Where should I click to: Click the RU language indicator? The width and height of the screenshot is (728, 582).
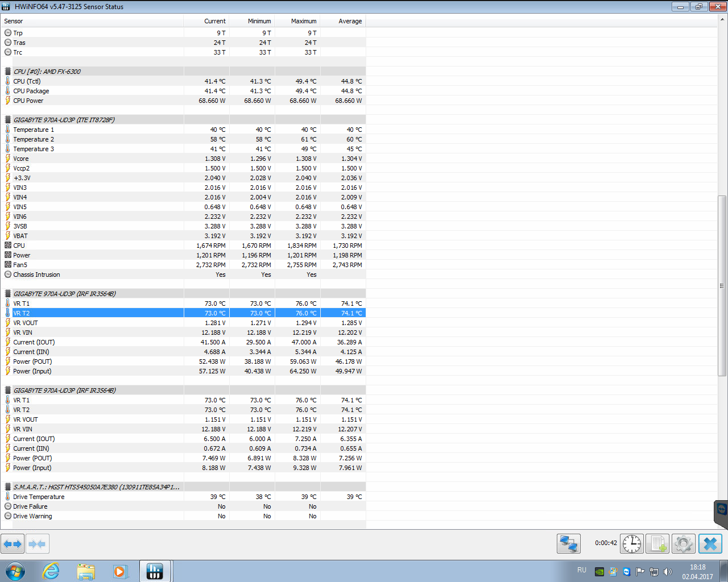[x=582, y=569]
